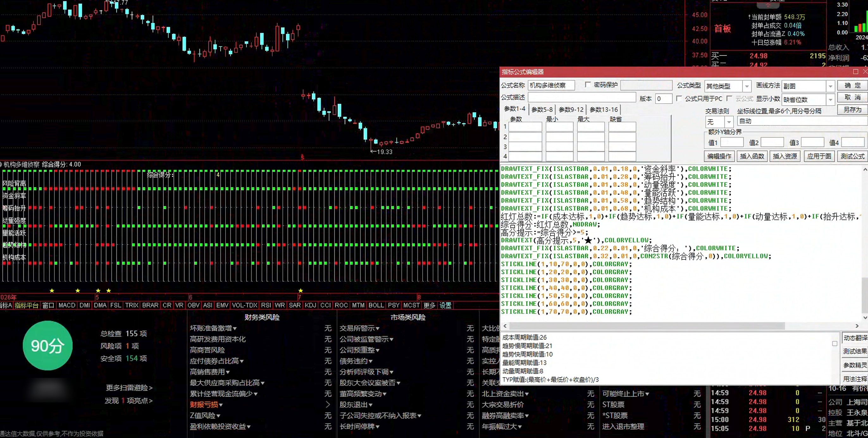Open the 设置 item in the indicator bar
Screen dimensions: 868x438
[445, 305]
